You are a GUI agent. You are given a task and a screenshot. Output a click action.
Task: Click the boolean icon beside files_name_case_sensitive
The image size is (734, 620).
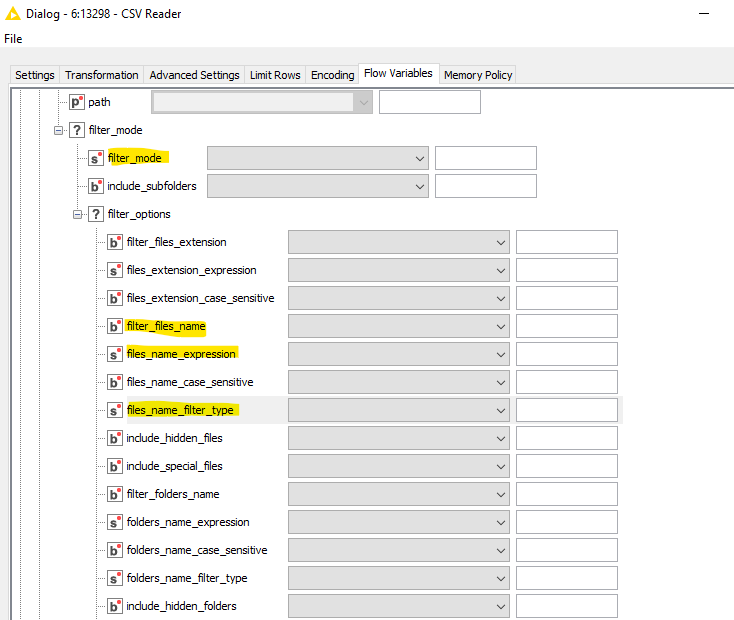pyautogui.click(x=115, y=383)
